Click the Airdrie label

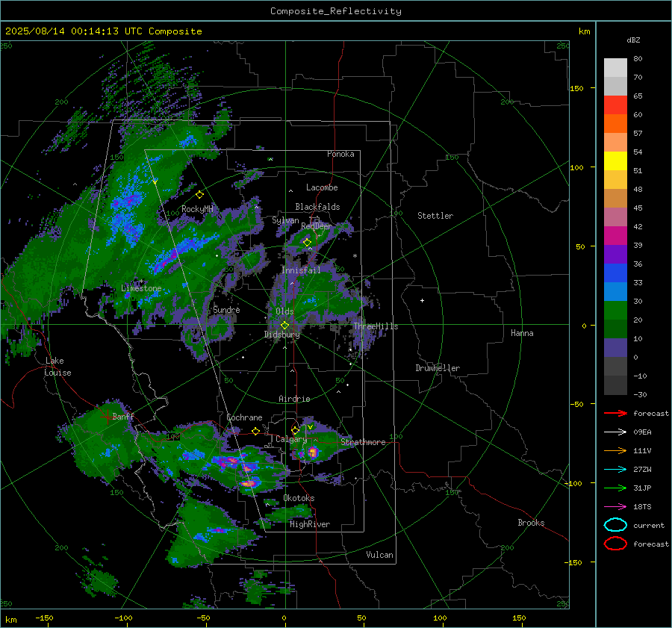click(x=294, y=399)
